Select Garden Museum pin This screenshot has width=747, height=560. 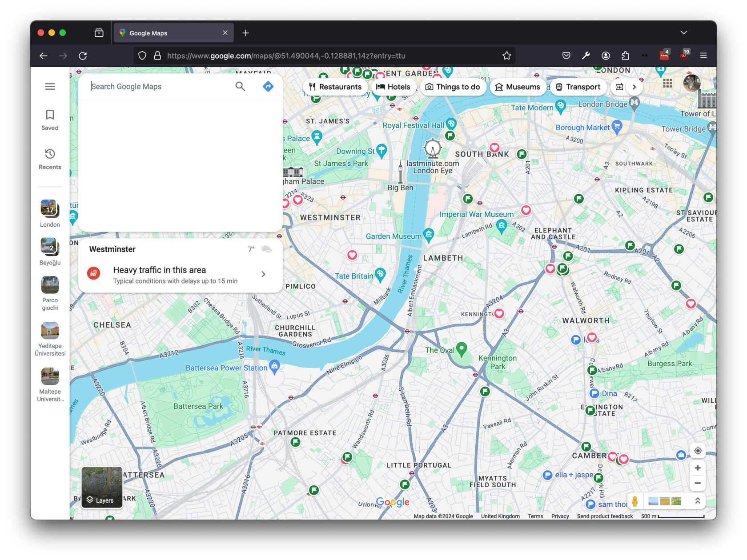429,235
